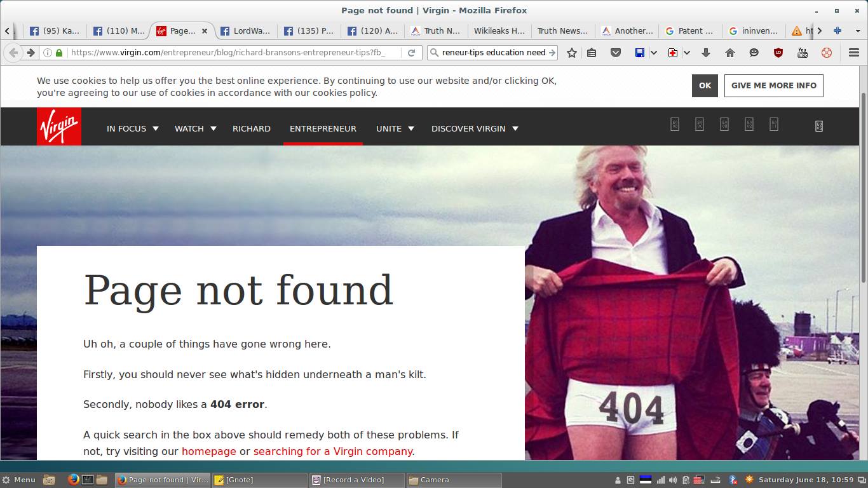Switch to the Patent ... Google tab

pyautogui.click(x=689, y=30)
